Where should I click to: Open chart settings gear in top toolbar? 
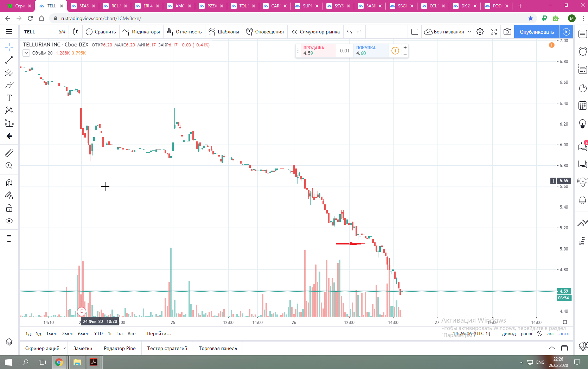point(480,32)
